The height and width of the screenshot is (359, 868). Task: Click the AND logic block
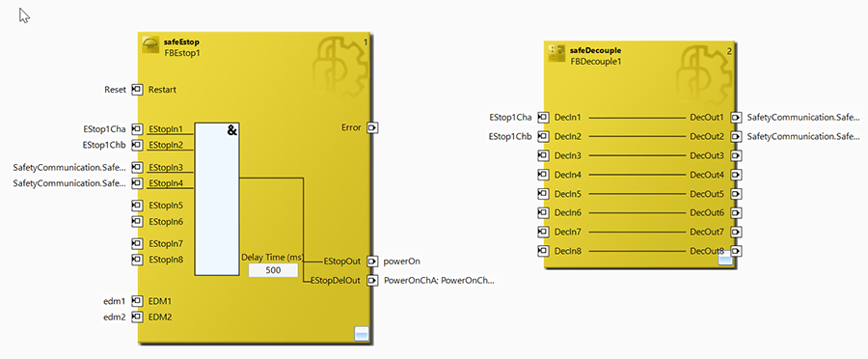click(217, 200)
